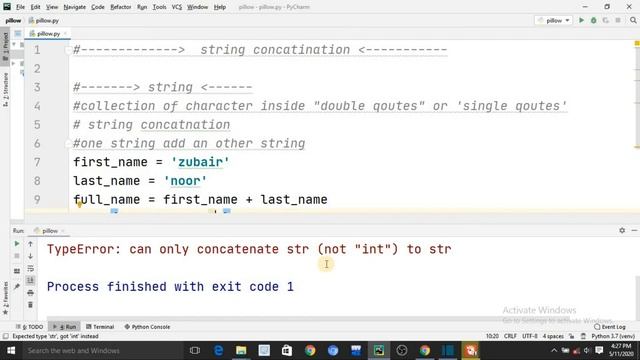
Task: Open the Tools menu
Action: [159, 7]
